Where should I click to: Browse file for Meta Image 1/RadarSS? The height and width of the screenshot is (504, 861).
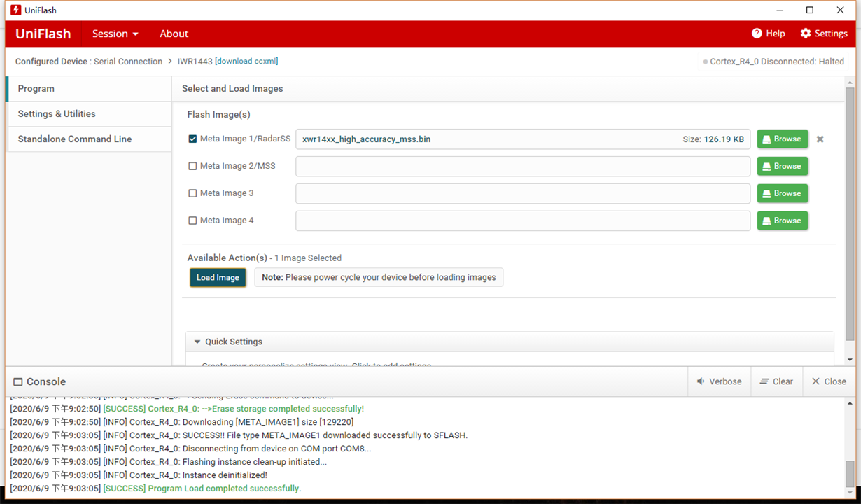click(x=783, y=139)
